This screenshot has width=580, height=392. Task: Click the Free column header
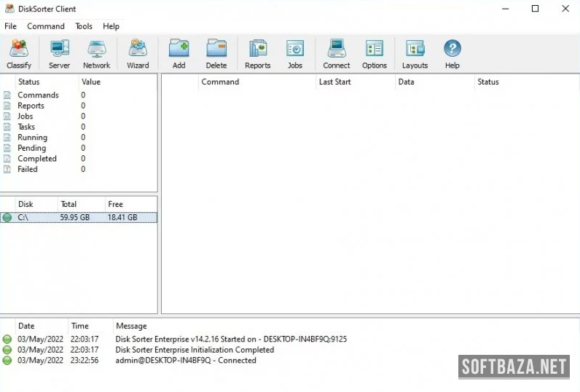115,204
